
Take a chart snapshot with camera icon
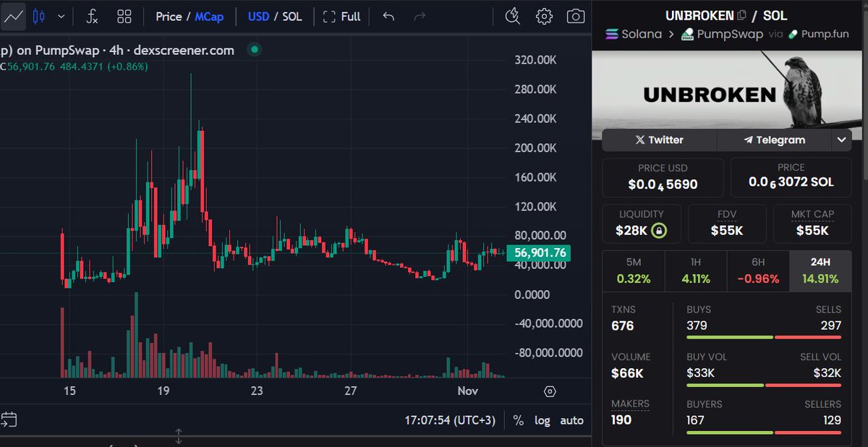click(x=575, y=16)
